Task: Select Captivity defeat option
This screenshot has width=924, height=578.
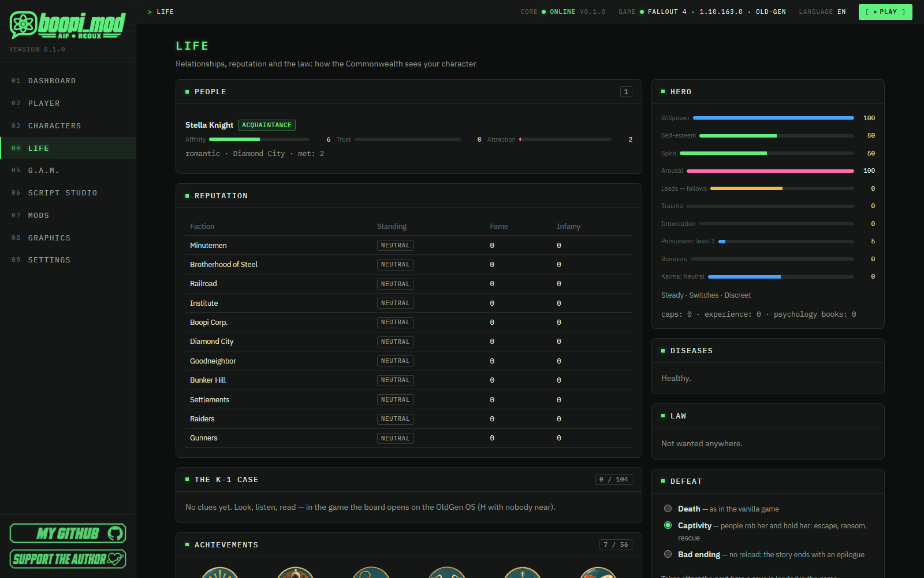Action: click(x=668, y=525)
